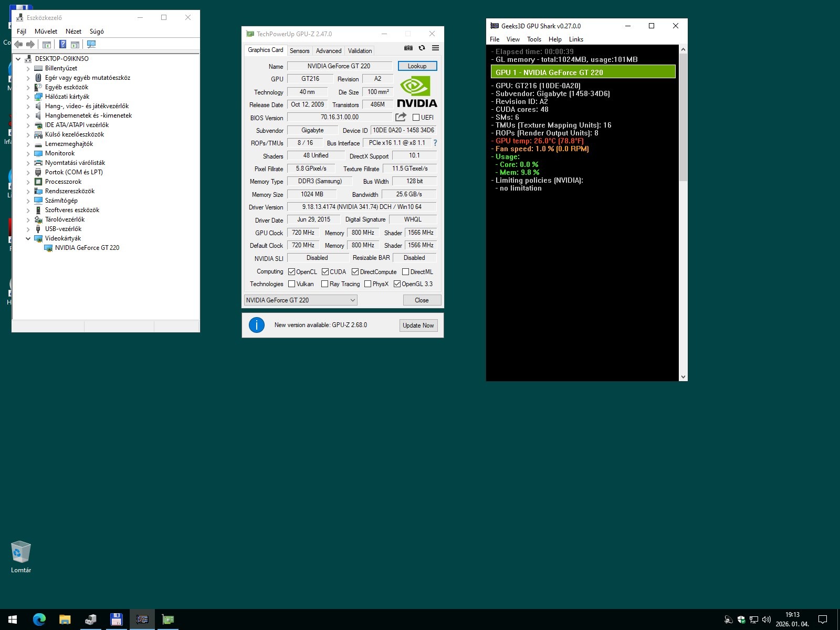
Task: Expand the Processzorok node
Action: click(28, 182)
